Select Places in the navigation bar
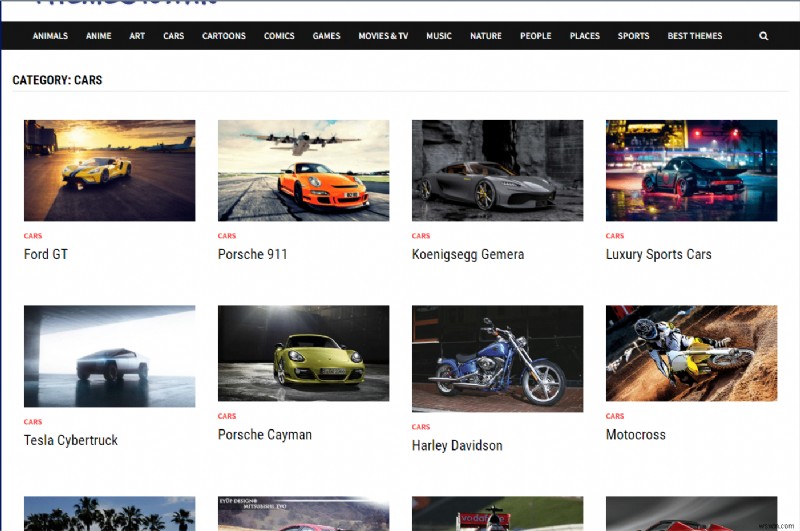 click(585, 36)
